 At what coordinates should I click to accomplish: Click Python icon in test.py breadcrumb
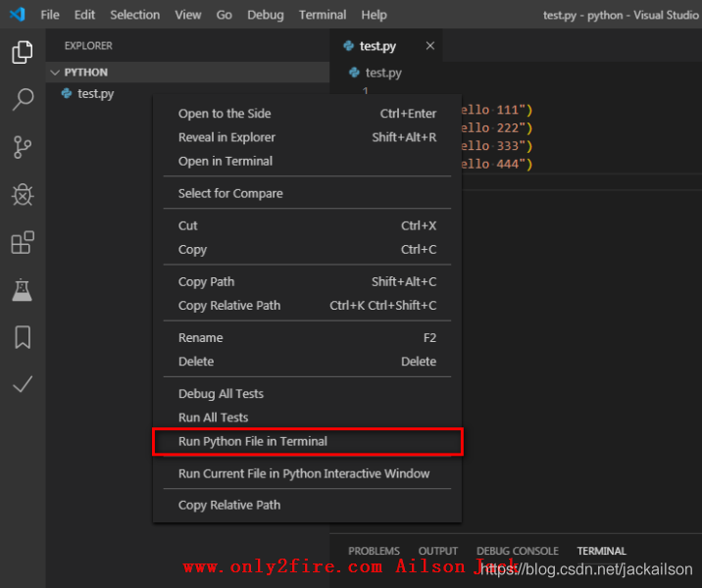pyautogui.click(x=354, y=73)
